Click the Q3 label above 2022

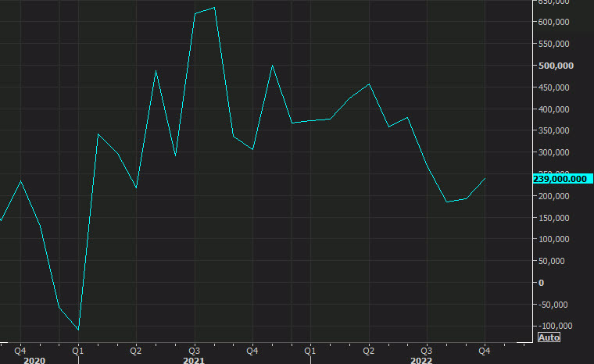[x=427, y=351]
